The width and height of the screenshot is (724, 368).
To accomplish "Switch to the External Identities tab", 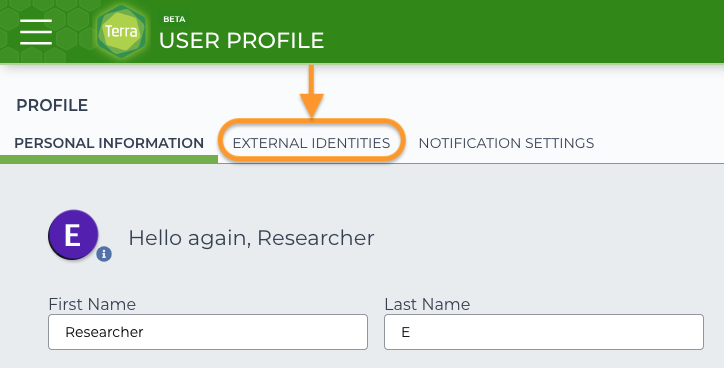I will tap(311, 143).
